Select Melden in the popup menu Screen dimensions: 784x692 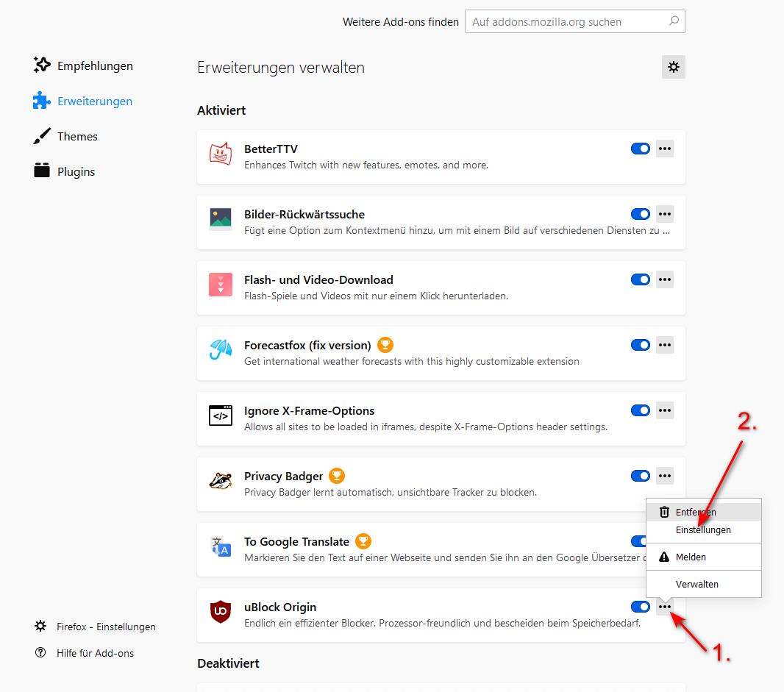(704, 557)
